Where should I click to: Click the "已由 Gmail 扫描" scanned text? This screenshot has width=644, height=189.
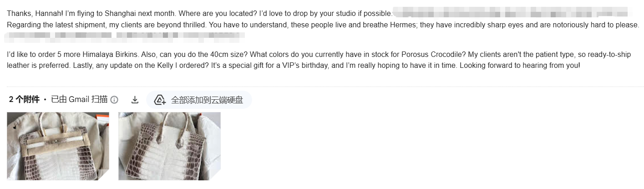click(79, 100)
